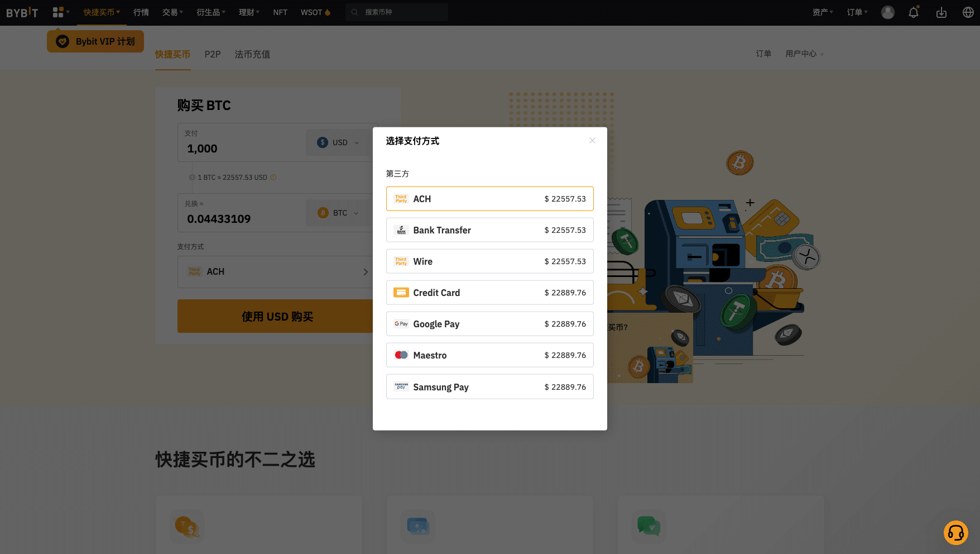Expand the 理财 navigation menu
980x554 pixels.
249,12
